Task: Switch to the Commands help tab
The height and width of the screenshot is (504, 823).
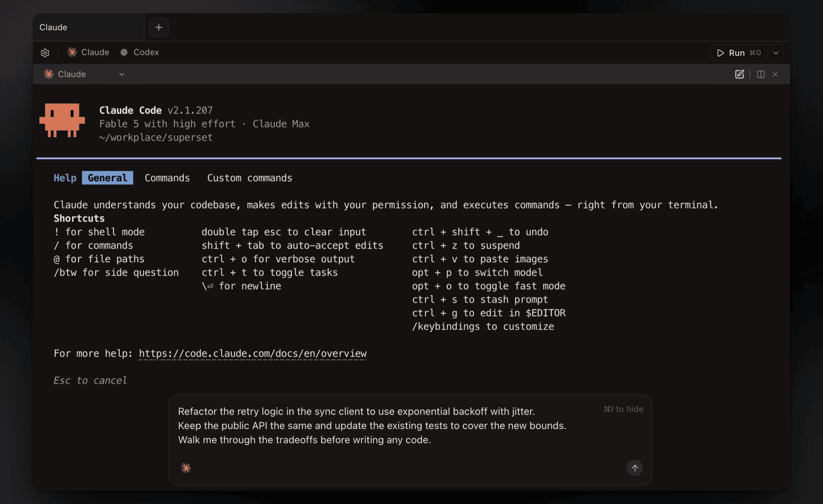Action: click(x=167, y=178)
